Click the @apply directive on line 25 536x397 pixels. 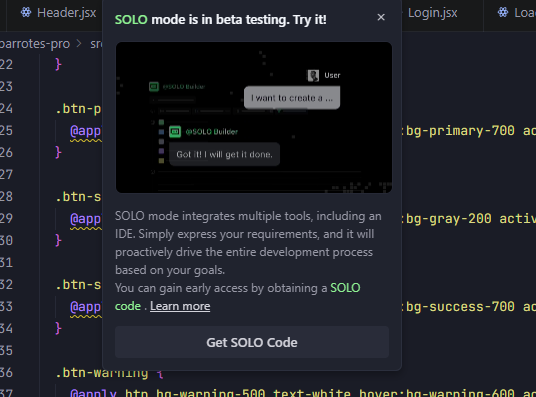tap(86, 131)
